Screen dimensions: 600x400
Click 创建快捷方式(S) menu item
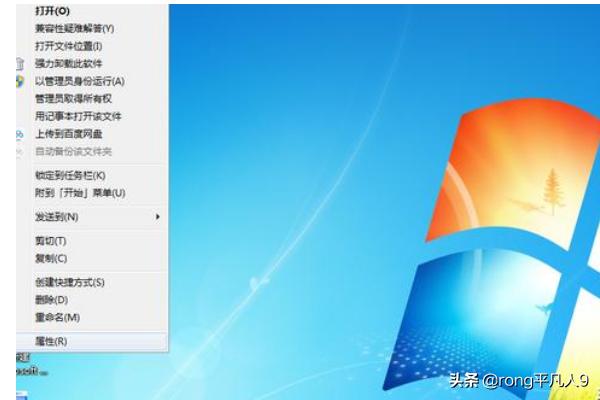click(x=69, y=282)
